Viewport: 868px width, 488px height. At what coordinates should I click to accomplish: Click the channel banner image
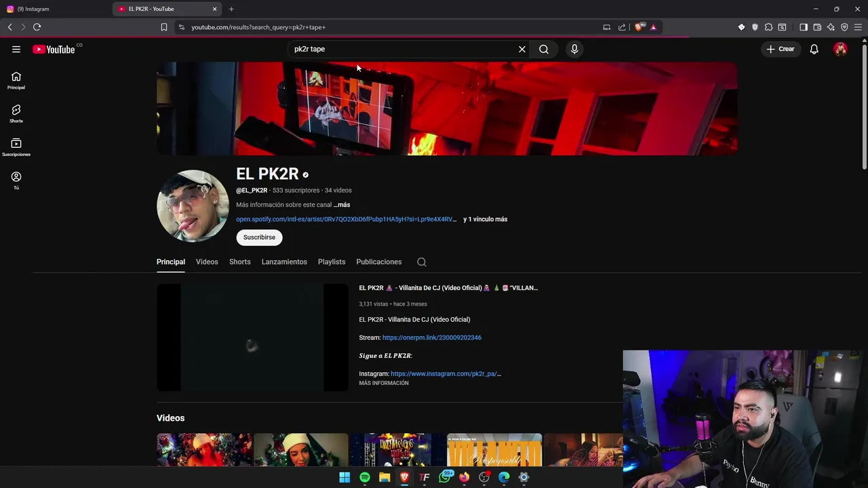(447, 108)
